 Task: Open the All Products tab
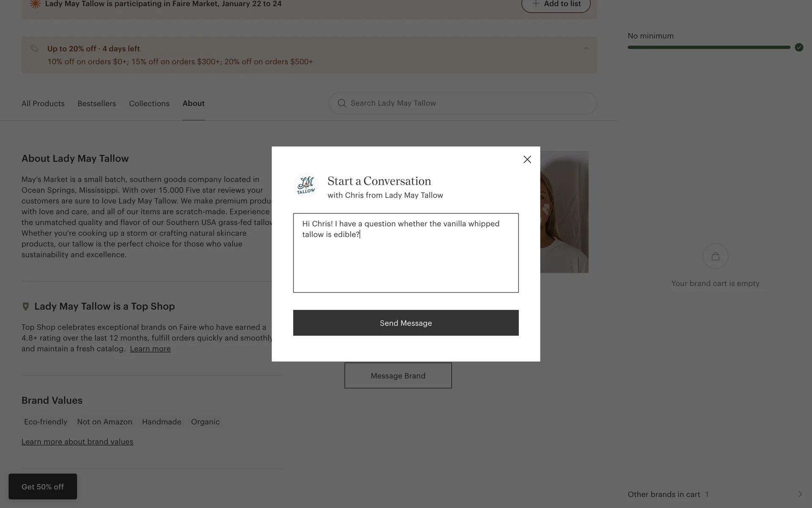(43, 104)
